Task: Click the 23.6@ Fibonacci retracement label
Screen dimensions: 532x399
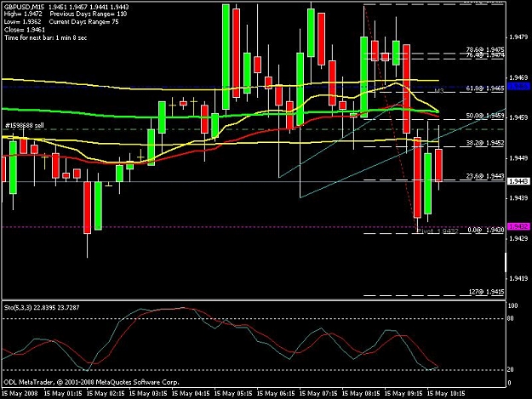Action: point(485,176)
